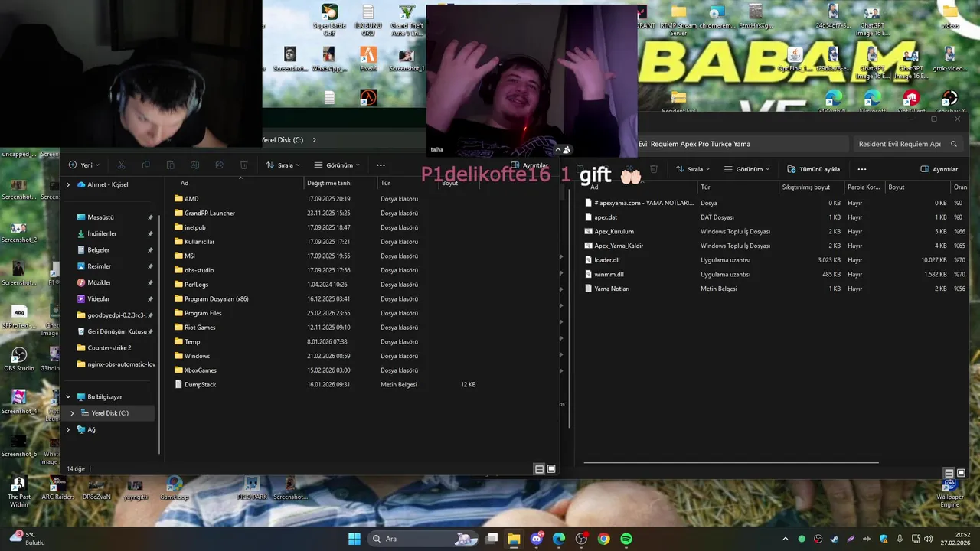Click the Copy icon in left Explorer toolbar

point(145,165)
